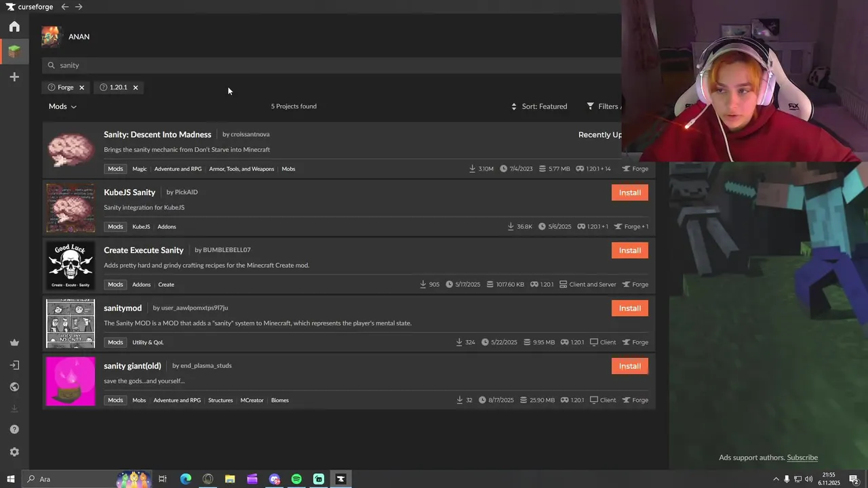Click KubeJS Sanity thumbnail image
The height and width of the screenshot is (488, 868).
point(71,208)
